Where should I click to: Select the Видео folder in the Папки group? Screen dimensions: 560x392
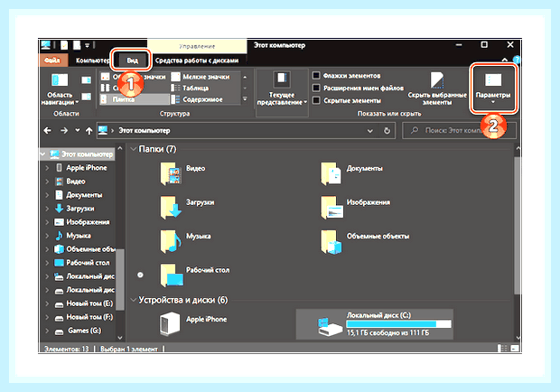pyautogui.click(x=183, y=173)
